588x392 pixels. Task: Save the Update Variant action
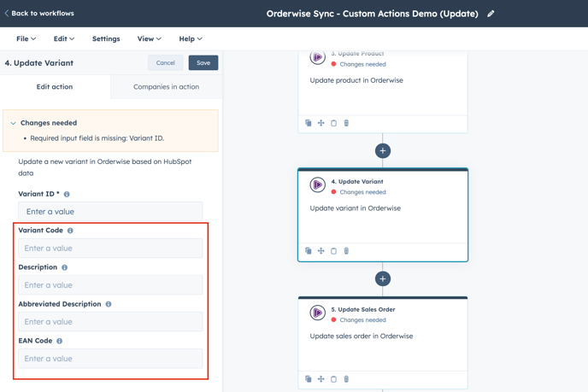(x=203, y=62)
